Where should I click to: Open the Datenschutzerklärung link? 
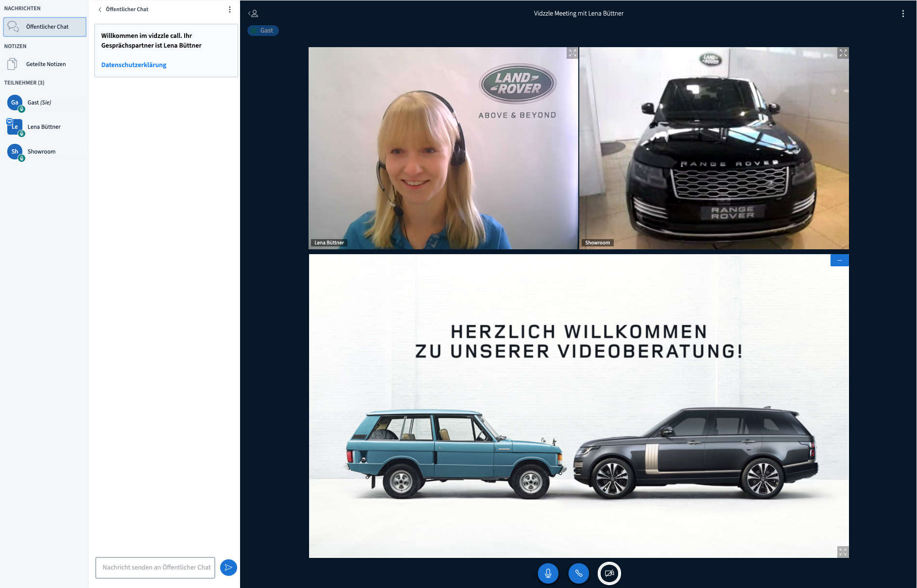[x=134, y=65]
